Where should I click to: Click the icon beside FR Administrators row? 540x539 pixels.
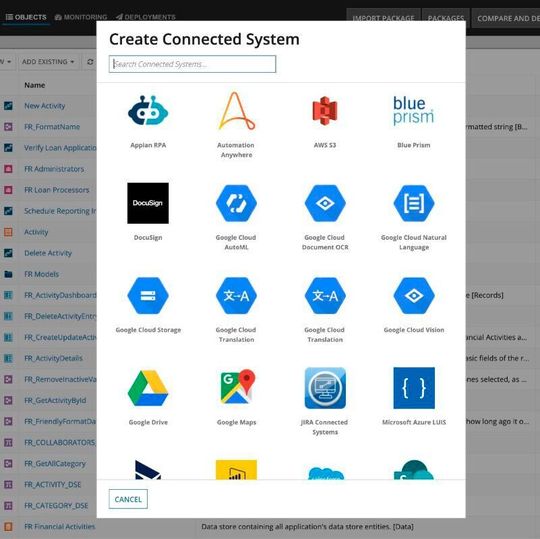[8, 169]
